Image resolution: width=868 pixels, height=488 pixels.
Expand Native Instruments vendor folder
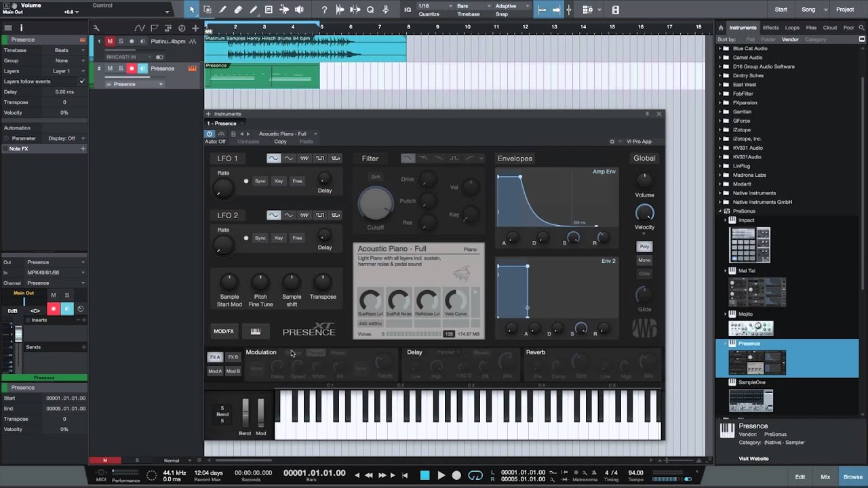[x=720, y=193]
